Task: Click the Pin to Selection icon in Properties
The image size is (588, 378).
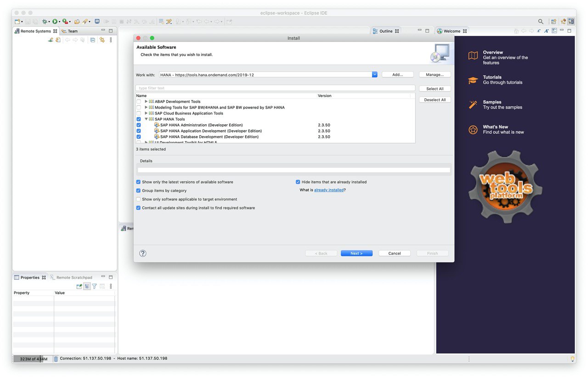Action: pos(79,286)
